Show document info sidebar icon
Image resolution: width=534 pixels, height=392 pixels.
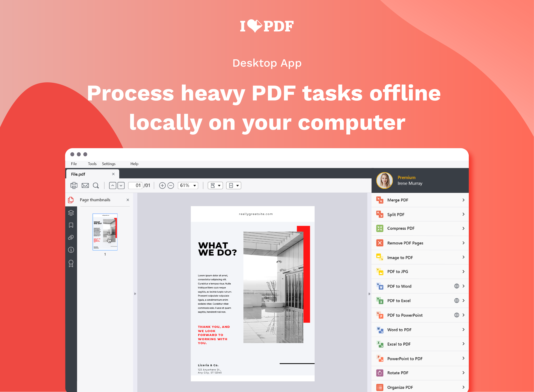pyautogui.click(x=71, y=250)
